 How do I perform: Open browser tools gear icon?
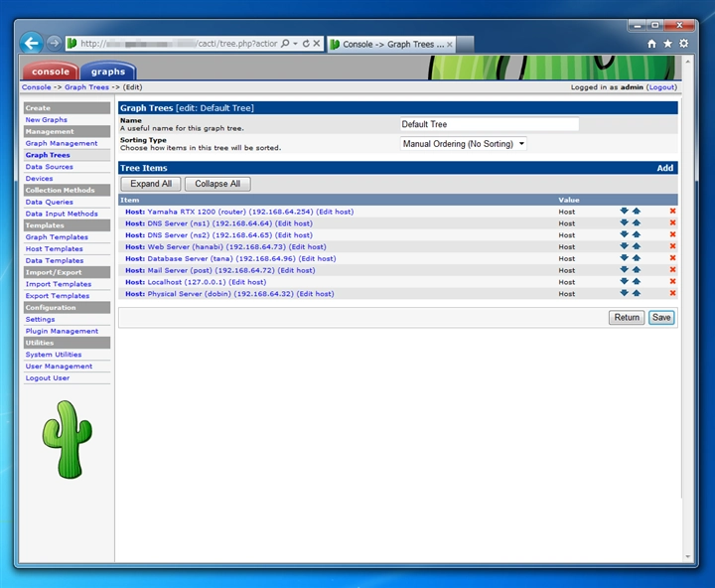pos(683,44)
